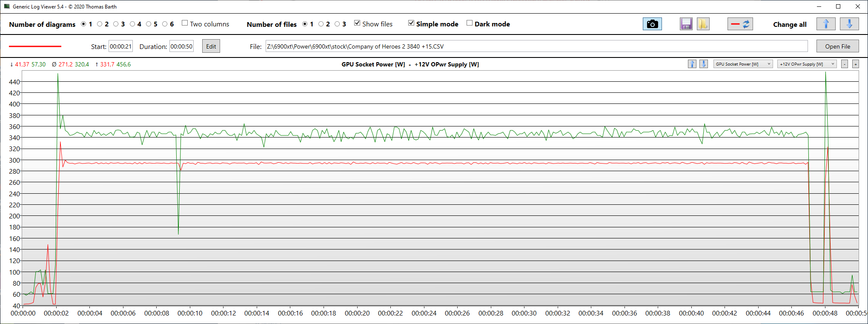This screenshot has width=868, height=324.
Task: Click the green average value "320,4"
Action: pyautogui.click(x=82, y=64)
